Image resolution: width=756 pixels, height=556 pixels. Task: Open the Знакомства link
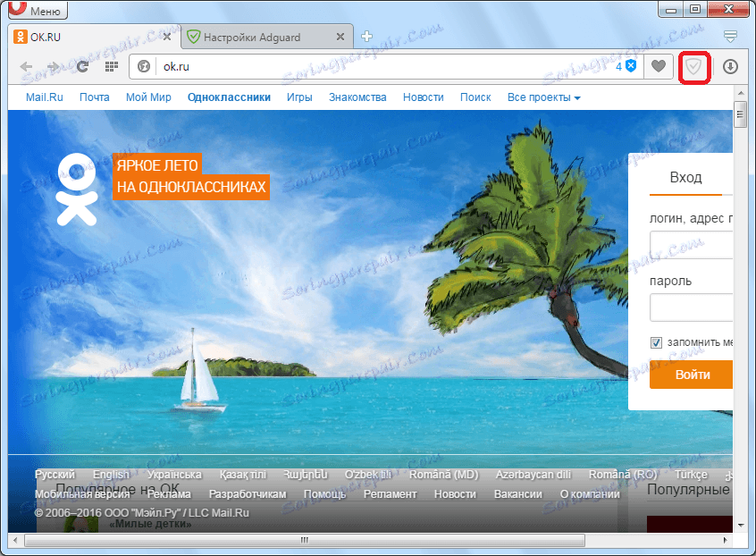357,97
